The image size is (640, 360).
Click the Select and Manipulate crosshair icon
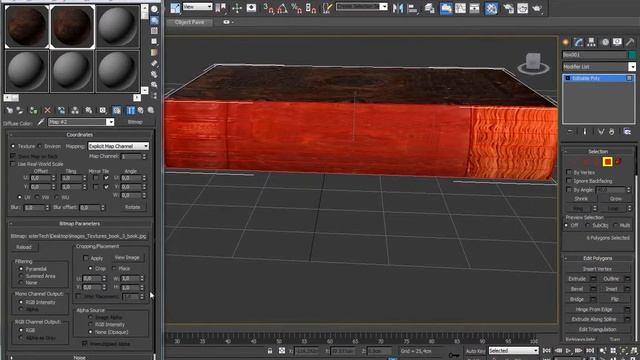tap(237, 8)
